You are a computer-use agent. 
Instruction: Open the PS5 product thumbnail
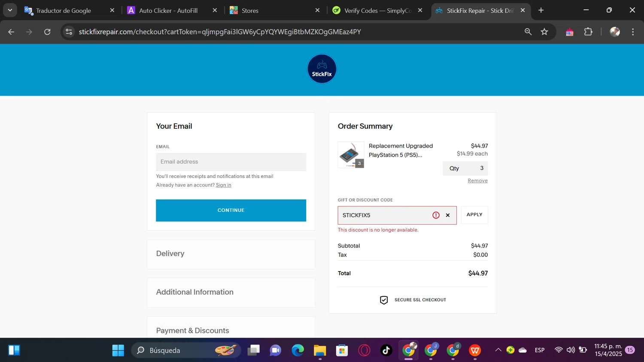[x=351, y=155]
